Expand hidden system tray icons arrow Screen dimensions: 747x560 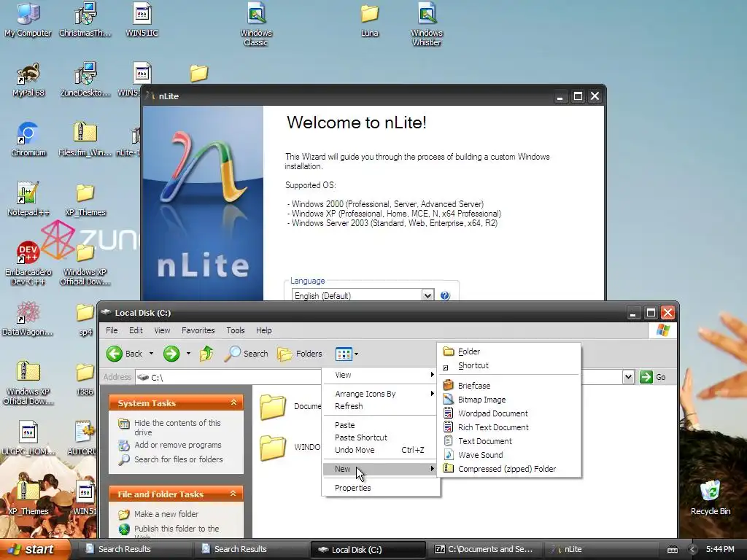pyautogui.click(x=693, y=550)
